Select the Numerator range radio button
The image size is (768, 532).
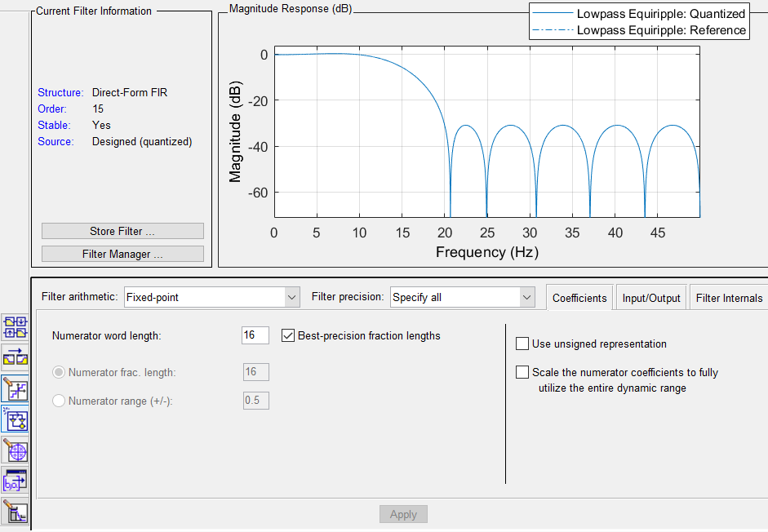tap(57, 401)
